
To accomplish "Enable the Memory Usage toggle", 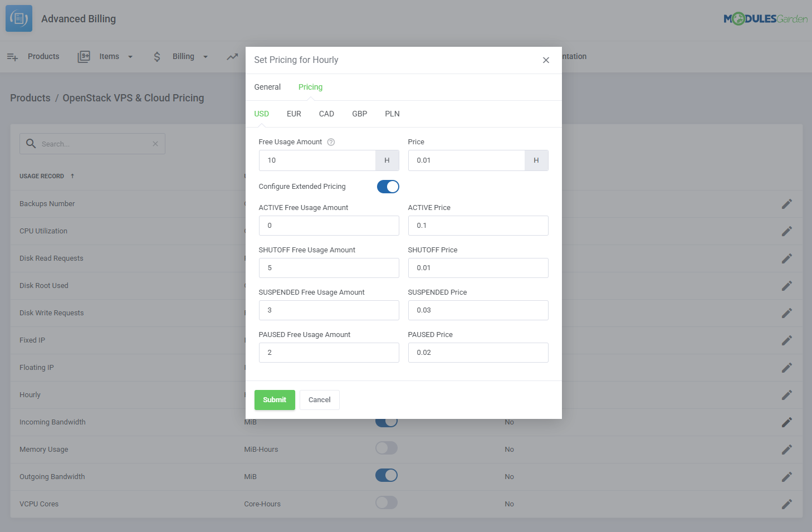I will [386, 448].
